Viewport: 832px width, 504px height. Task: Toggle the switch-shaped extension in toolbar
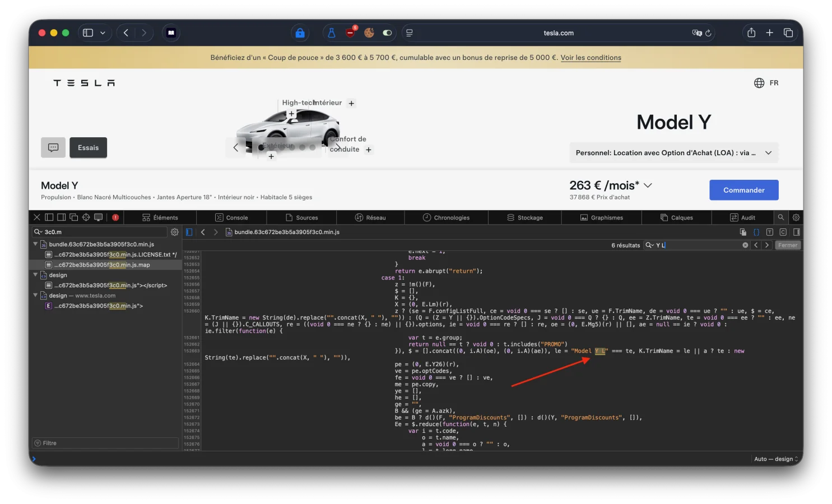point(387,33)
